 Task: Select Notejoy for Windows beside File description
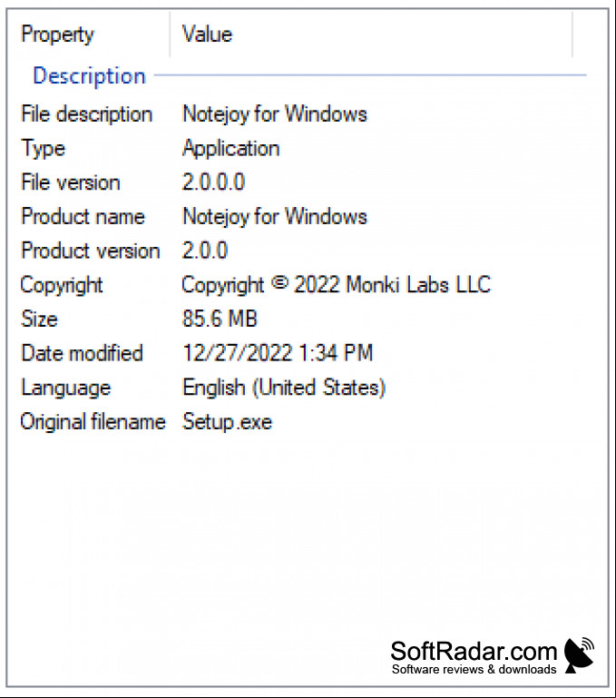(275, 114)
